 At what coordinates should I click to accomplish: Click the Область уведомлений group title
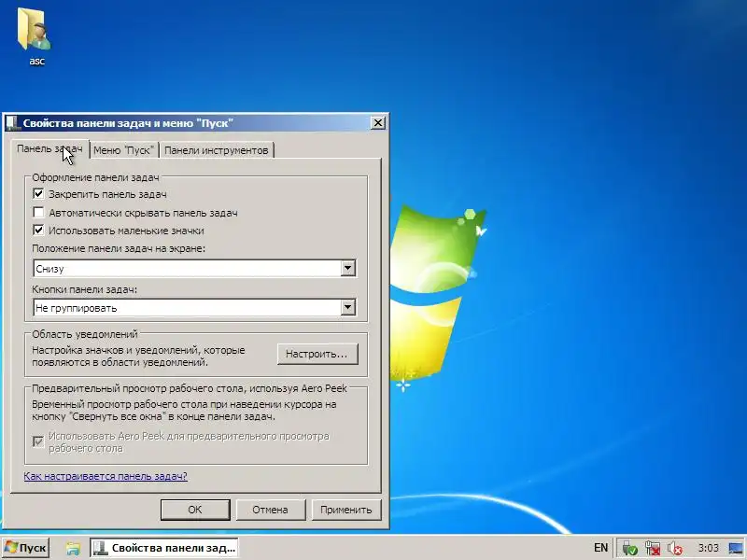pyautogui.click(x=85, y=334)
